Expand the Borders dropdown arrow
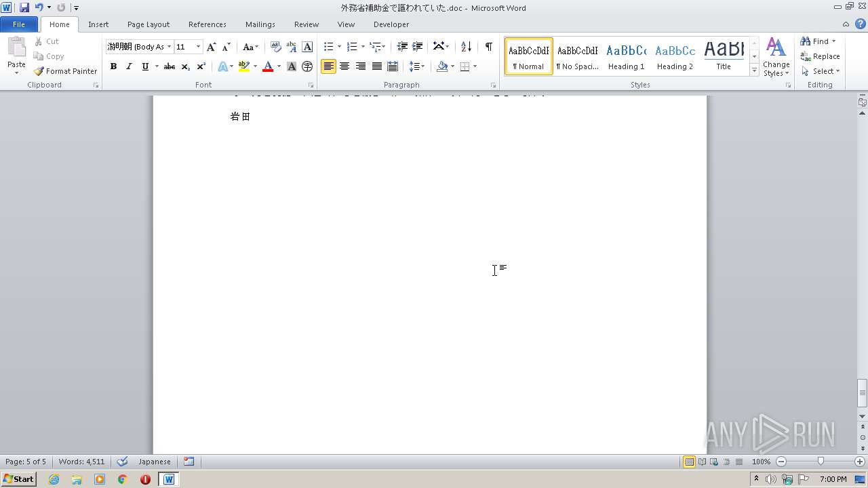The image size is (868, 488). point(475,66)
